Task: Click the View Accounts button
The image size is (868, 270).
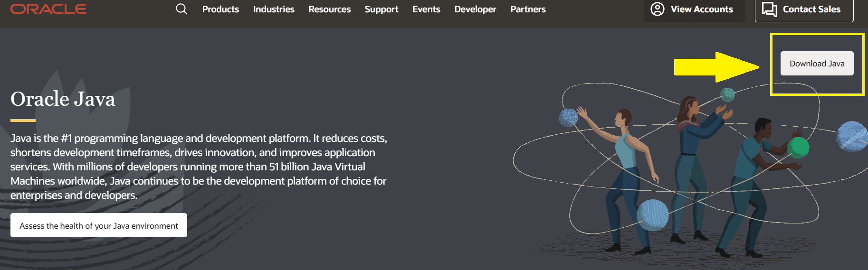Action: coord(694,9)
